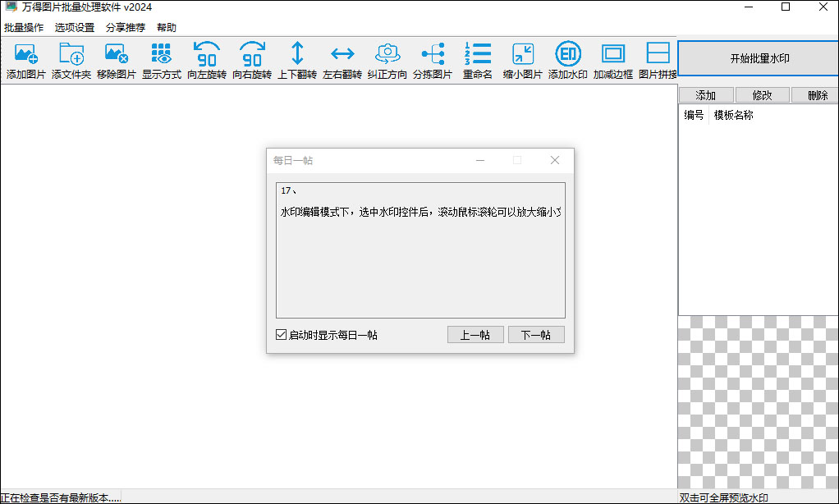Open the 批量操作 menu
Image resolution: width=839 pixels, height=504 pixels.
click(24, 27)
